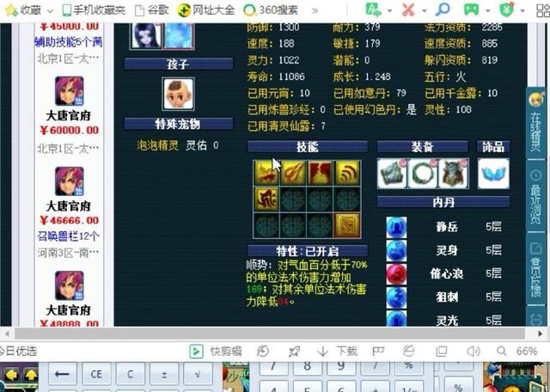The image size is (550, 392).
Task: Click the horizontal scrollbar track
Action: [269, 333]
